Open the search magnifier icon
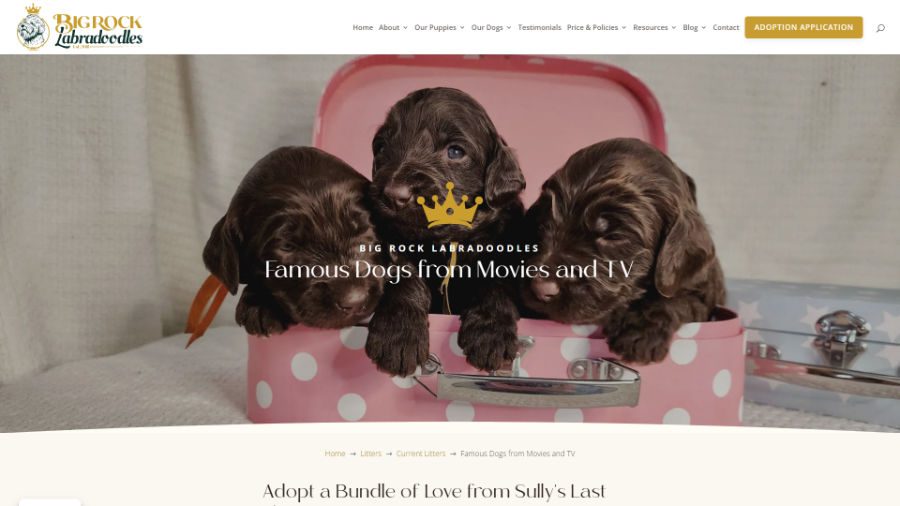This screenshot has width=900, height=506. coord(880,28)
